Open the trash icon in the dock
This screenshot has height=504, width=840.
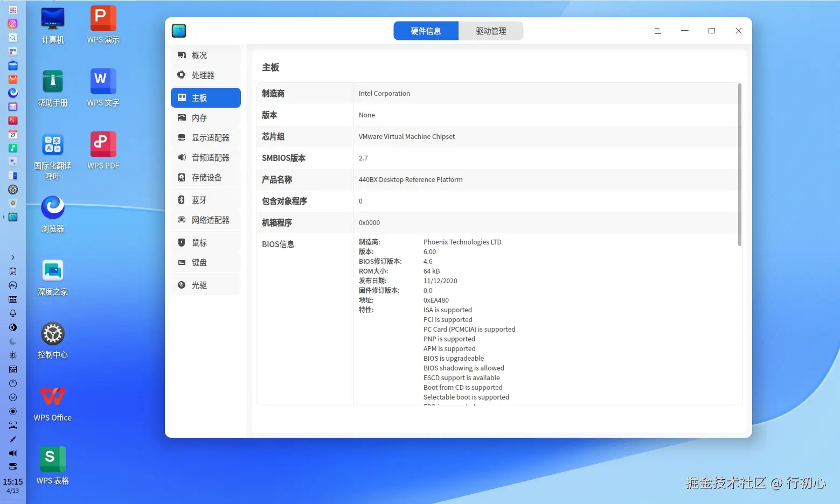pyautogui.click(x=13, y=204)
